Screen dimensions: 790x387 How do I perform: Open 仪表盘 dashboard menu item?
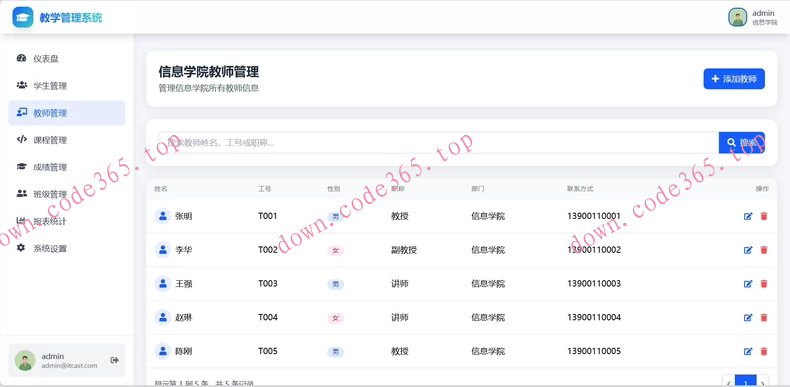click(x=67, y=58)
